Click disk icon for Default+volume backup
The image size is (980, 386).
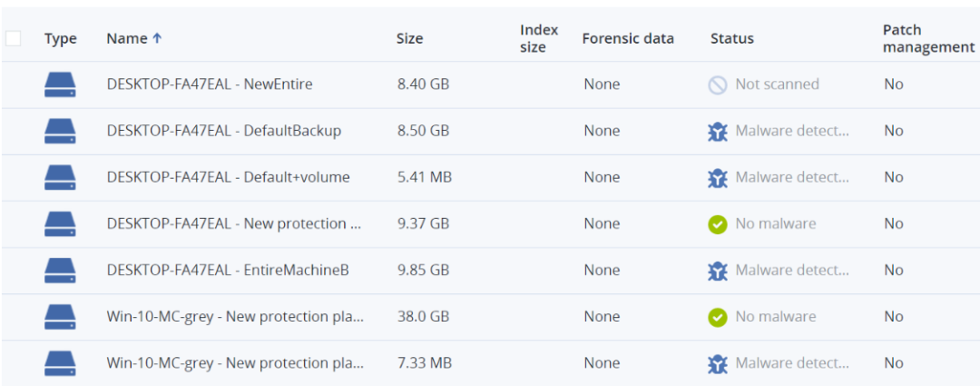click(x=60, y=177)
